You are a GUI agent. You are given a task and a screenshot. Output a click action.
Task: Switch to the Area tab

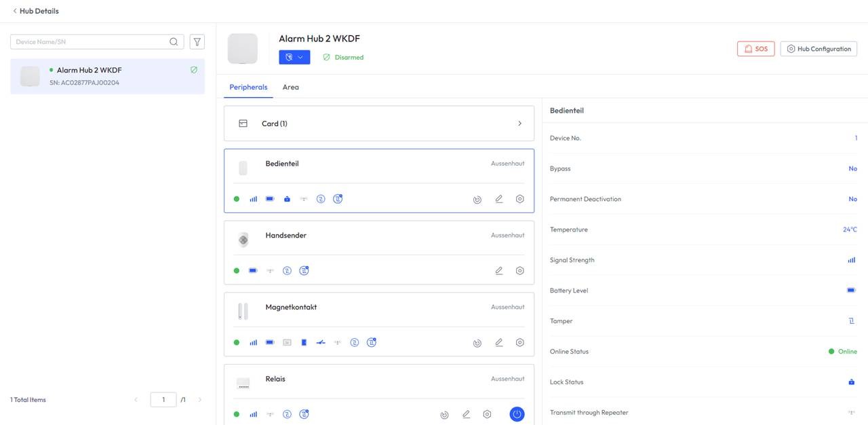pos(290,87)
